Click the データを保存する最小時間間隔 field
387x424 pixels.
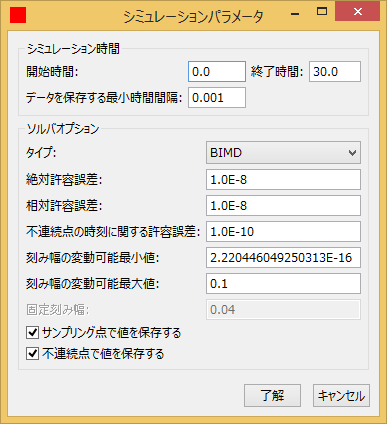coord(217,98)
